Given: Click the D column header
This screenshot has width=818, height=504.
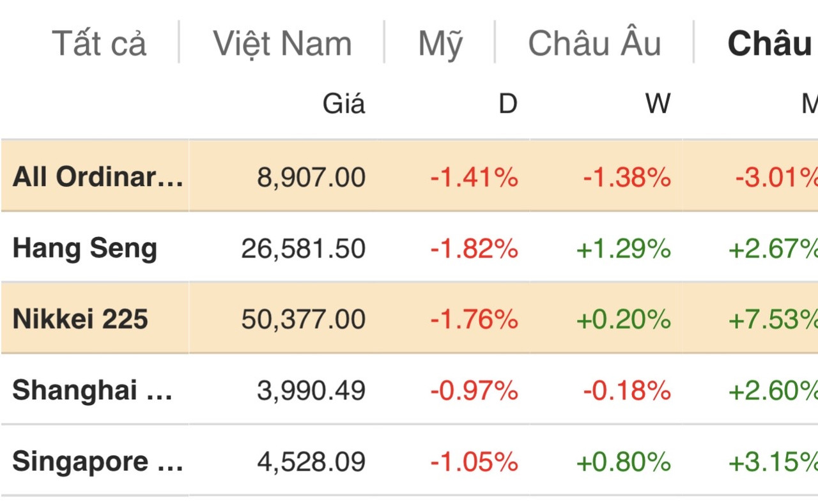Looking at the screenshot, I should tap(507, 103).
